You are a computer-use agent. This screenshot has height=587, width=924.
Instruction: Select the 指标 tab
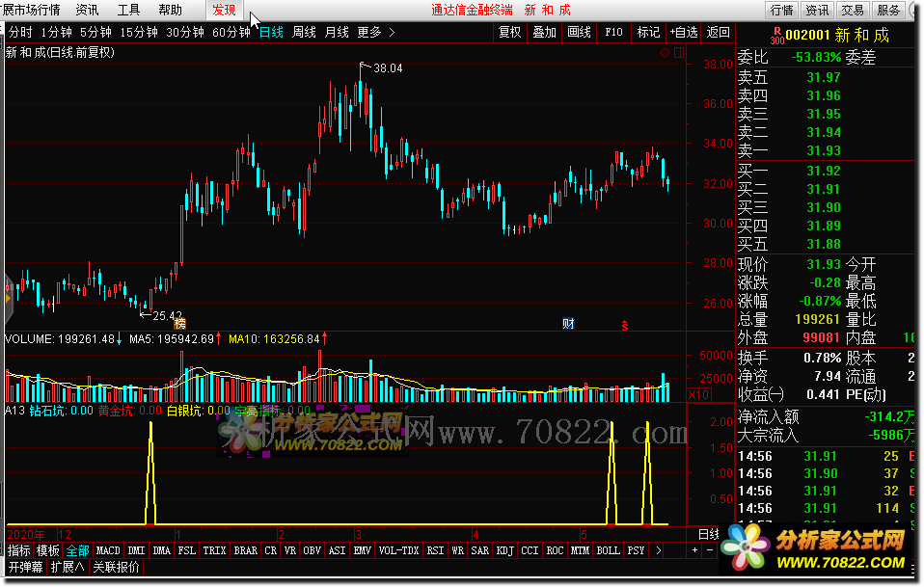click(x=19, y=550)
